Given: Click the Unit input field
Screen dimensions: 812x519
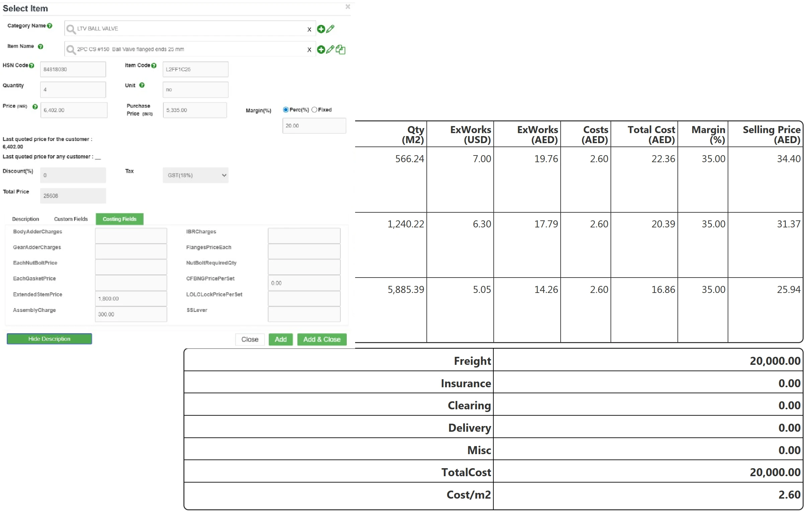Looking at the screenshot, I should pyautogui.click(x=195, y=90).
